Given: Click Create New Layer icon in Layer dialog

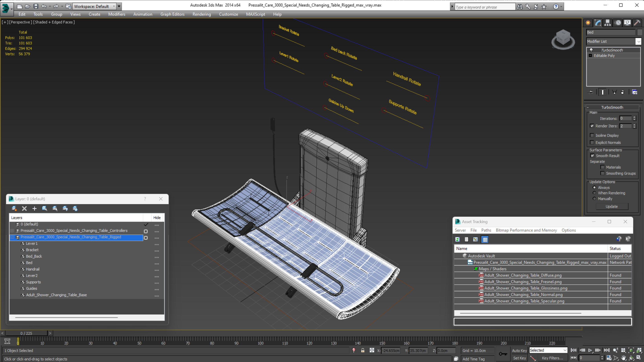Looking at the screenshot, I should point(14,208).
